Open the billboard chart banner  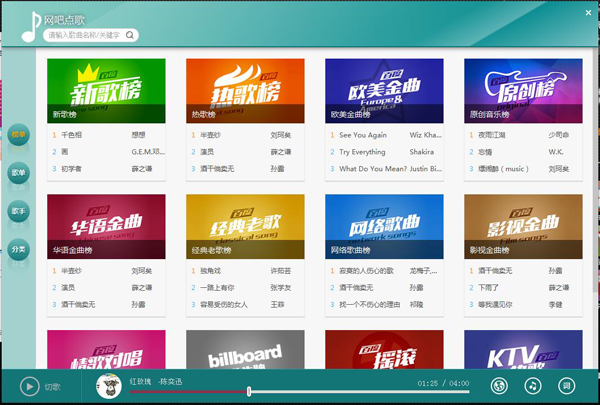coord(245,349)
